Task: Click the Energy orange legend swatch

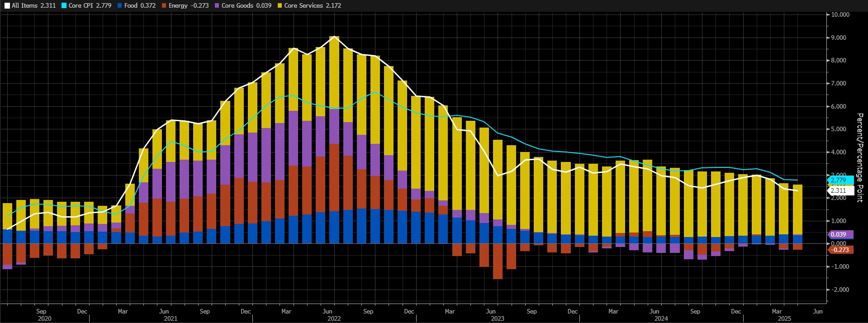Action: tap(164, 6)
